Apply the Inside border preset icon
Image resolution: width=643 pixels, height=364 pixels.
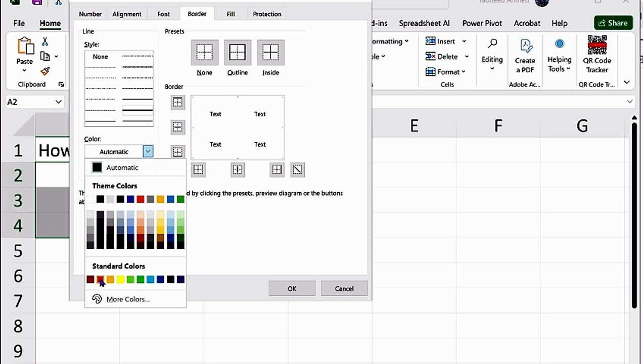(270, 52)
